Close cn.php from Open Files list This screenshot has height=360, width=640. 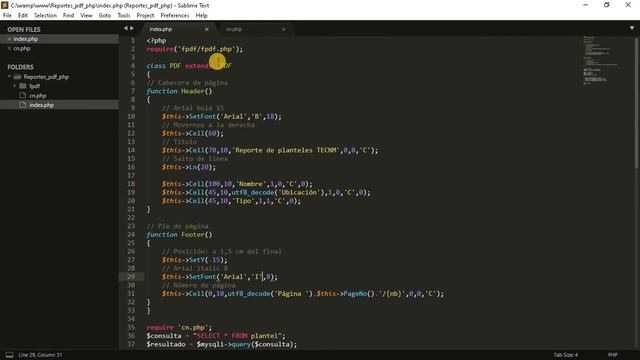tap(9, 48)
